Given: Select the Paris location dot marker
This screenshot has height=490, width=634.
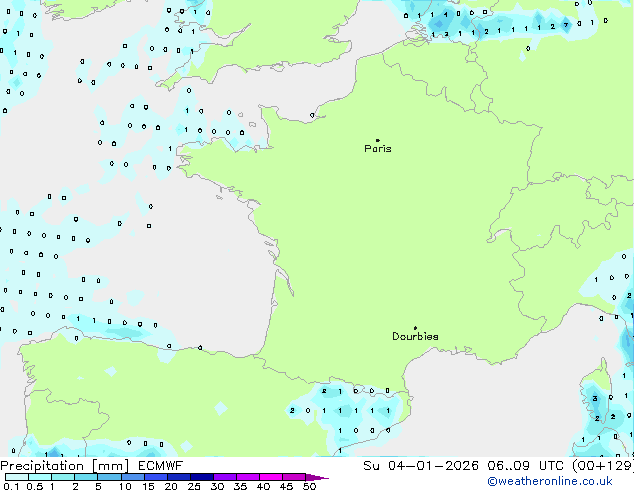Looking at the screenshot, I should [378, 140].
